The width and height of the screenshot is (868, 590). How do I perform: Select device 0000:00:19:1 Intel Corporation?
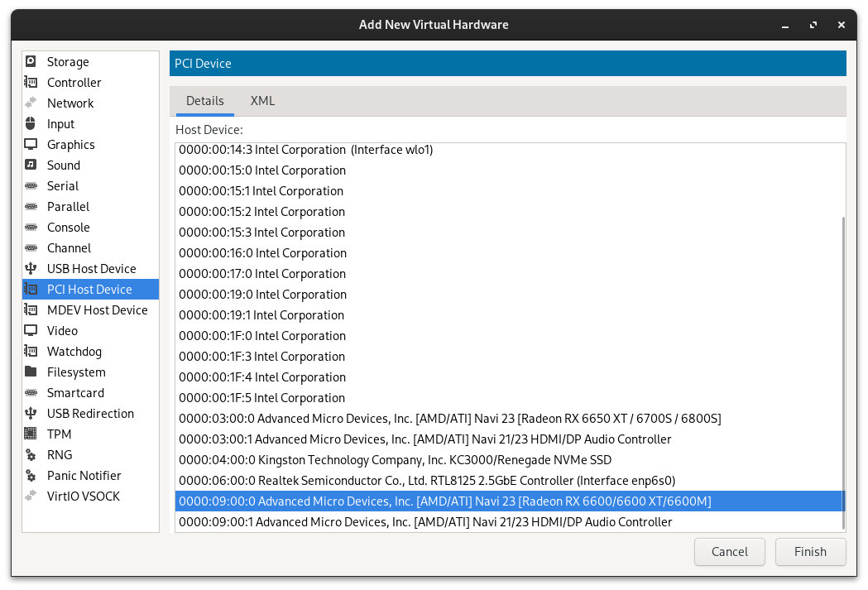click(x=509, y=315)
